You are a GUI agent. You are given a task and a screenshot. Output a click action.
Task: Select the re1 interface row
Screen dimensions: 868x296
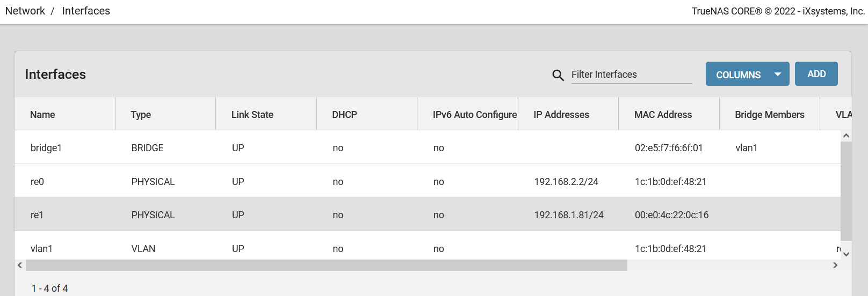37,215
